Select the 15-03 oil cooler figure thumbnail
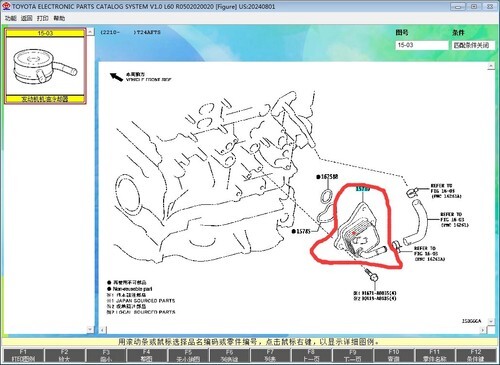The width and height of the screenshot is (500, 365). coord(45,66)
